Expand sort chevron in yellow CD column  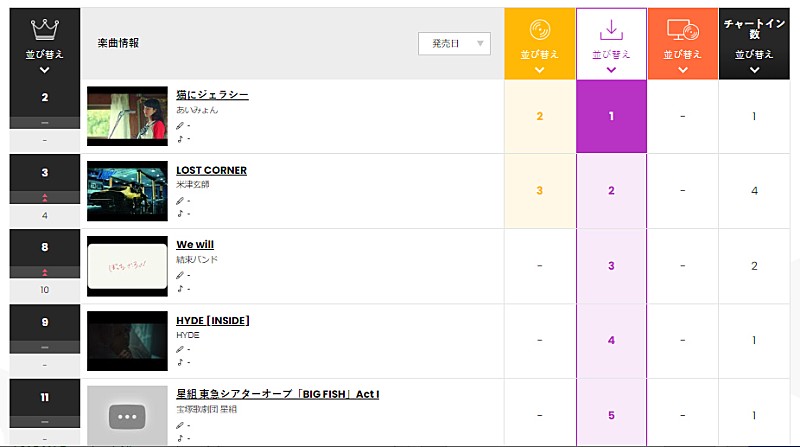539,70
